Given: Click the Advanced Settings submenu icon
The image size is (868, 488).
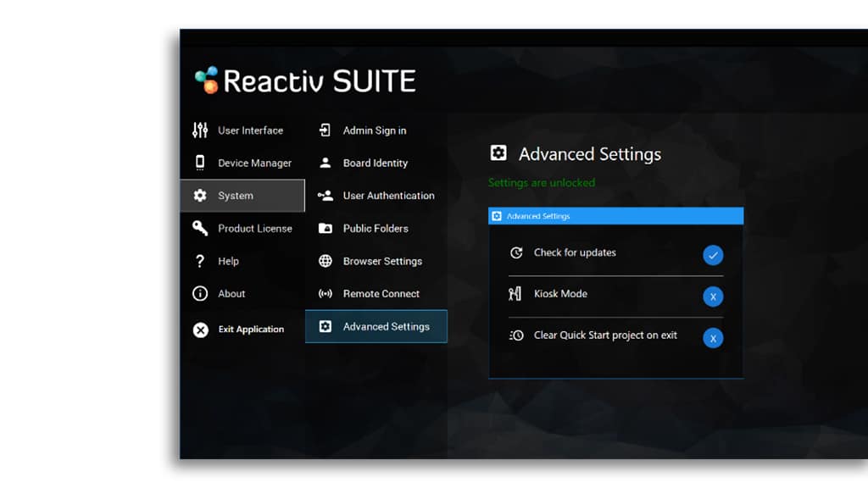Looking at the screenshot, I should click(x=325, y=326).
